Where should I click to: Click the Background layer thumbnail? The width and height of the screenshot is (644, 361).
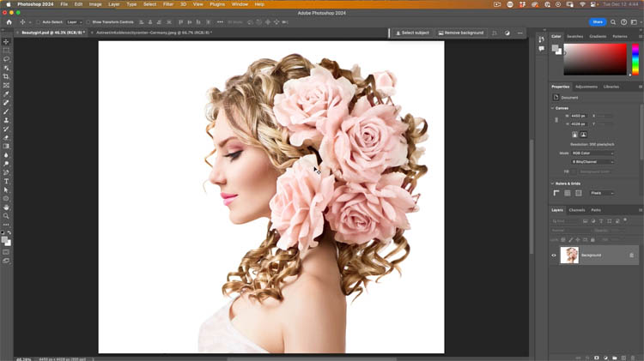[x=569, y=255]
